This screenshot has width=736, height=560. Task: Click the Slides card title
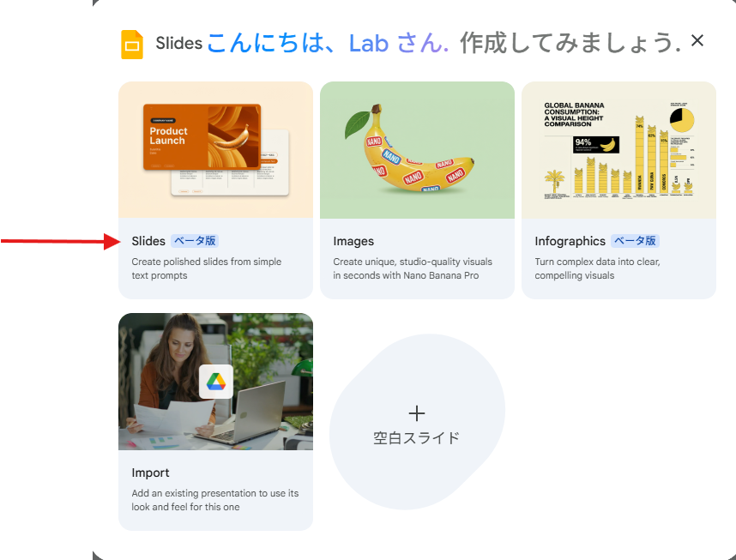[x=148, y=241]
